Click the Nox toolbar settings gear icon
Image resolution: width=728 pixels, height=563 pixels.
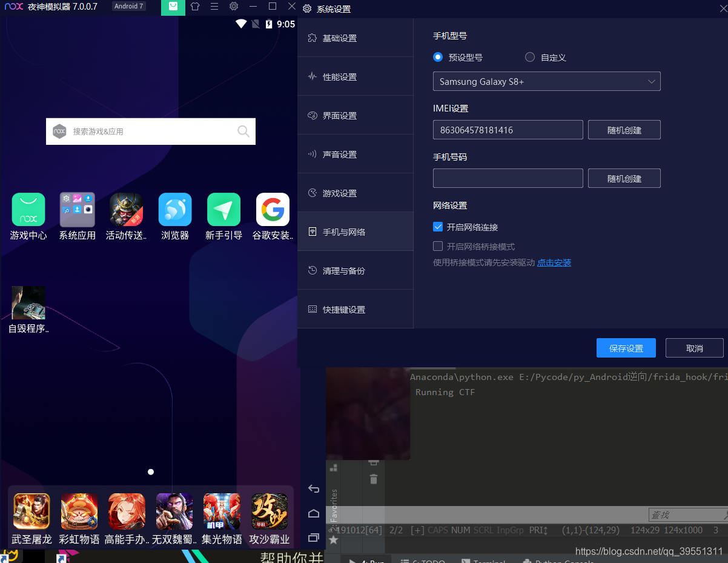234,7
